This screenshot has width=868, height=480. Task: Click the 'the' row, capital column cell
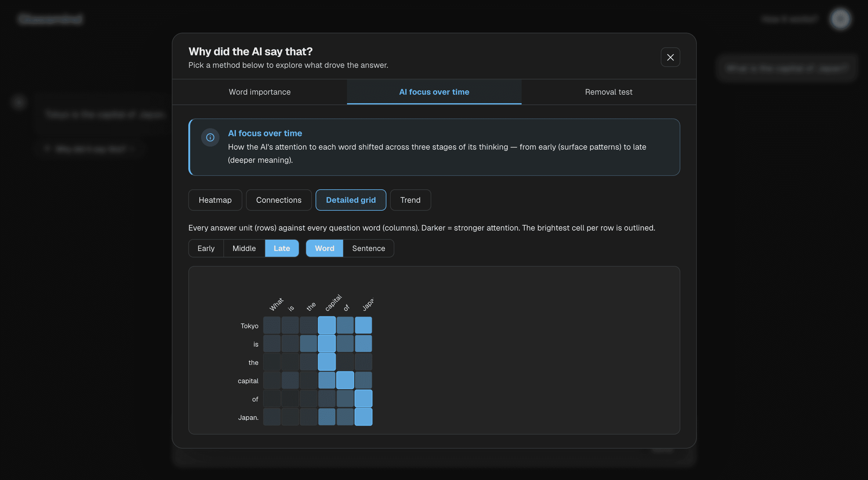[327, 362]
